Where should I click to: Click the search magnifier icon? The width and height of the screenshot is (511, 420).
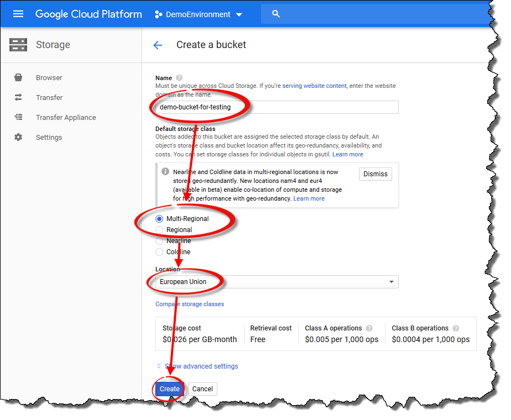pos(277,14)
